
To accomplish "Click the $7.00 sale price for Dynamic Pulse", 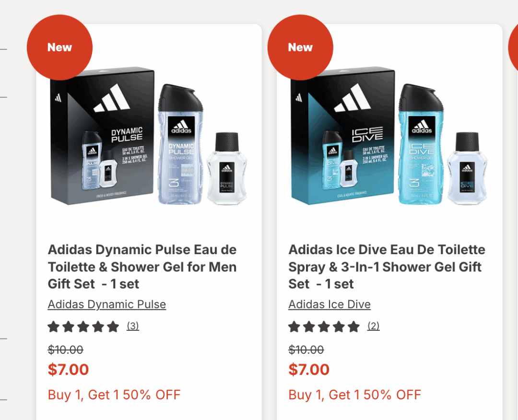I will [x=69, y=370].
